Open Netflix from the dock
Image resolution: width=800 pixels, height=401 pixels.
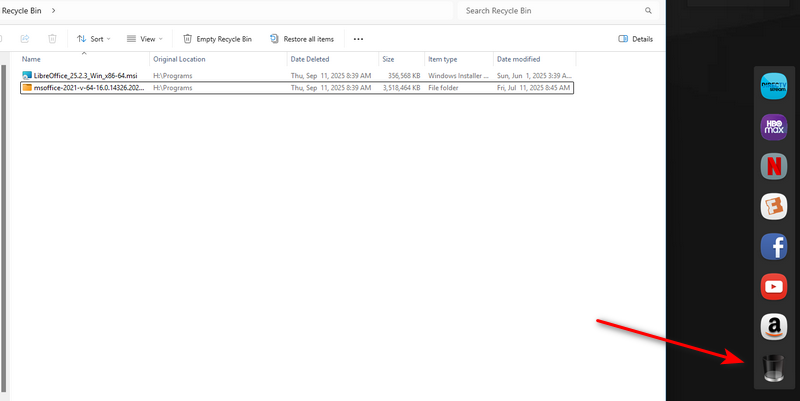point(773,166)
